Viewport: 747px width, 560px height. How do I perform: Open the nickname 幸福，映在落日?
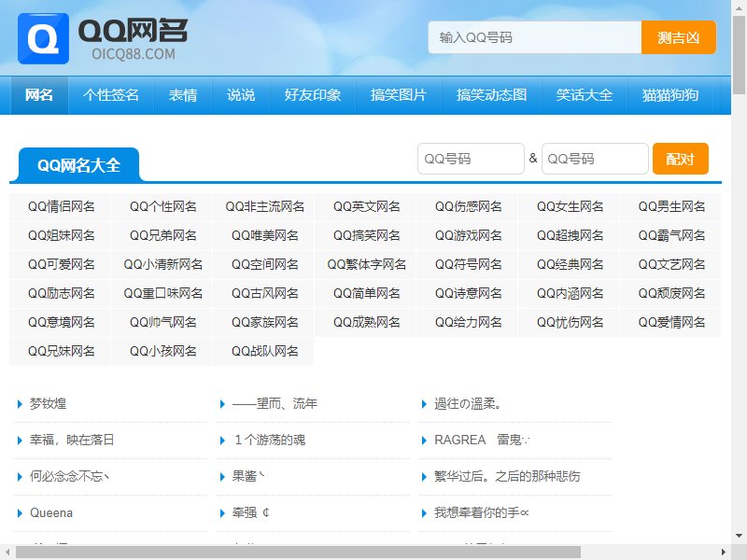(x=72, y=440)
